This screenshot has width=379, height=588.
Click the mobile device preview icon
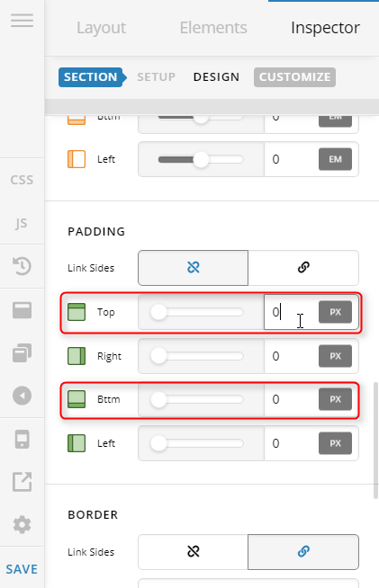[22, 439]
